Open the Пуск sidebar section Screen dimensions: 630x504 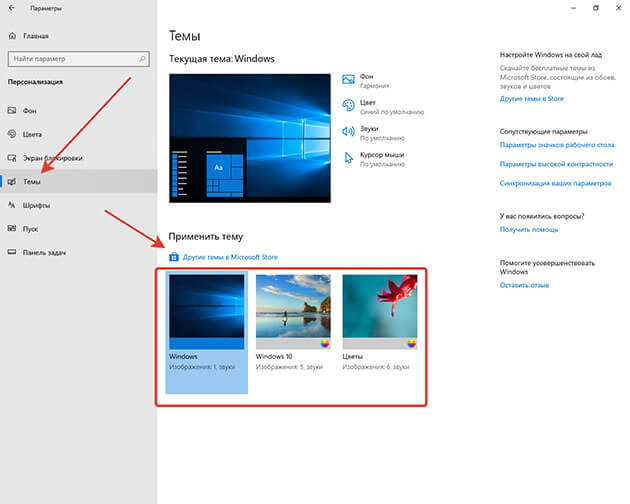pyautogui.click(x=78, y=229)
